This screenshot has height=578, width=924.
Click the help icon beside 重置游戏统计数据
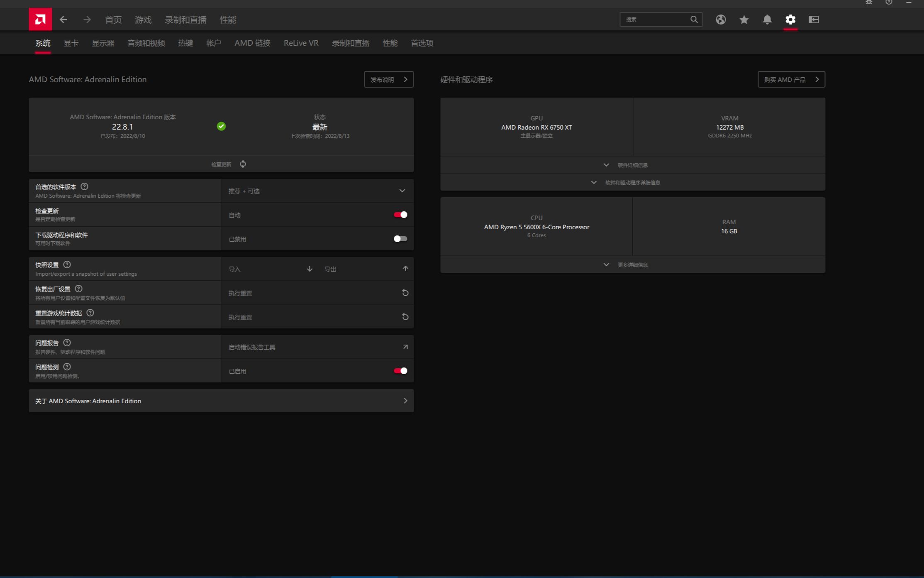pyautogui.click(x=90, y=313)
